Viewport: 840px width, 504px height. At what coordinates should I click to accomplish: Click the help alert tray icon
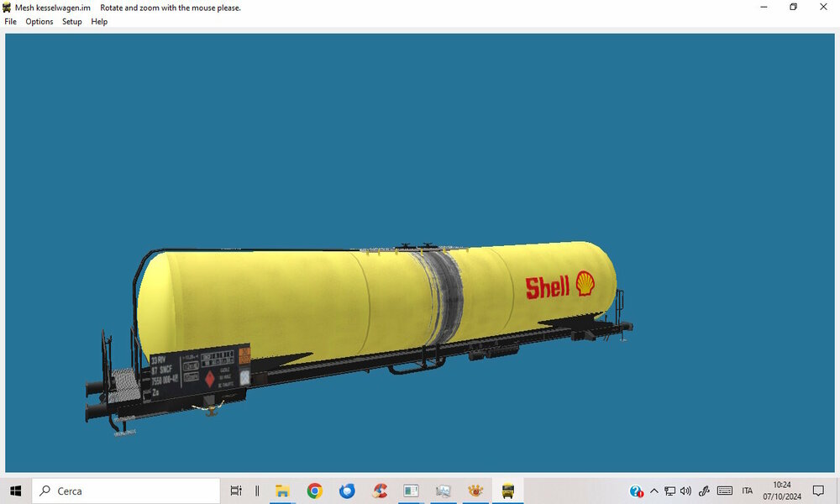(x=636, y=491)
